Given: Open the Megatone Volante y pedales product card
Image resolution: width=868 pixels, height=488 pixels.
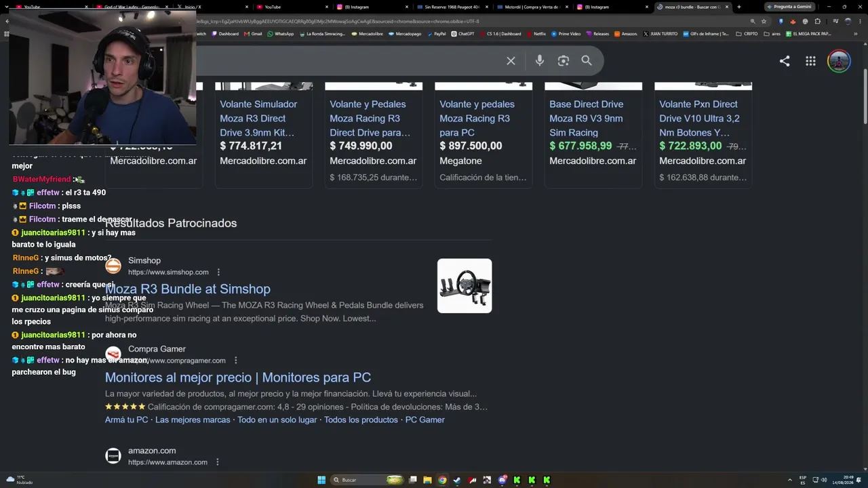Looking at the screenshot, I should tap(484, 134).
